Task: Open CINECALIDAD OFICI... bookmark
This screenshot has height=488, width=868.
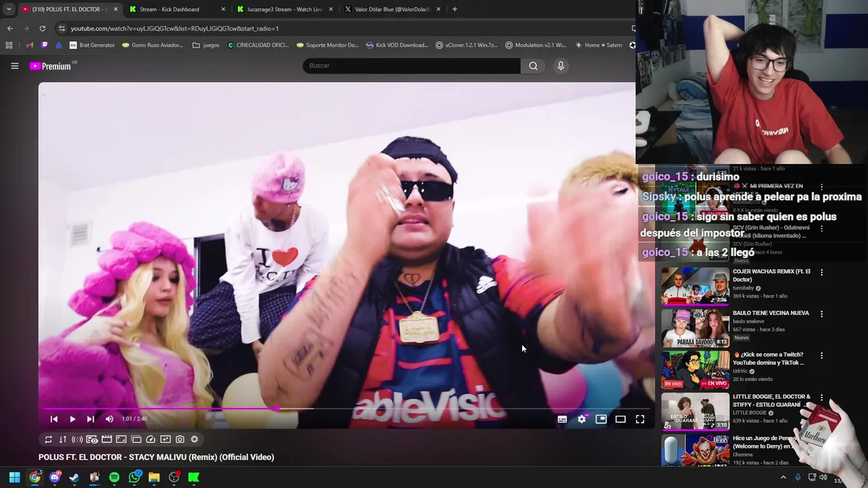Action: [258, 45]
